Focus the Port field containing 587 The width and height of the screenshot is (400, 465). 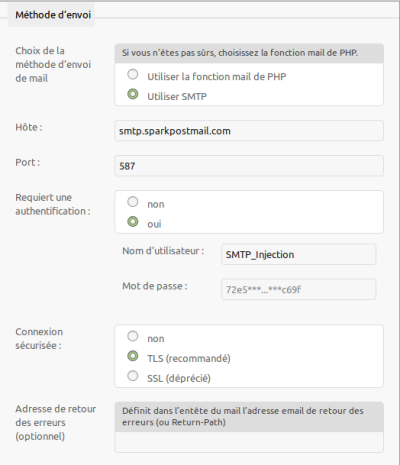[249, 166]
